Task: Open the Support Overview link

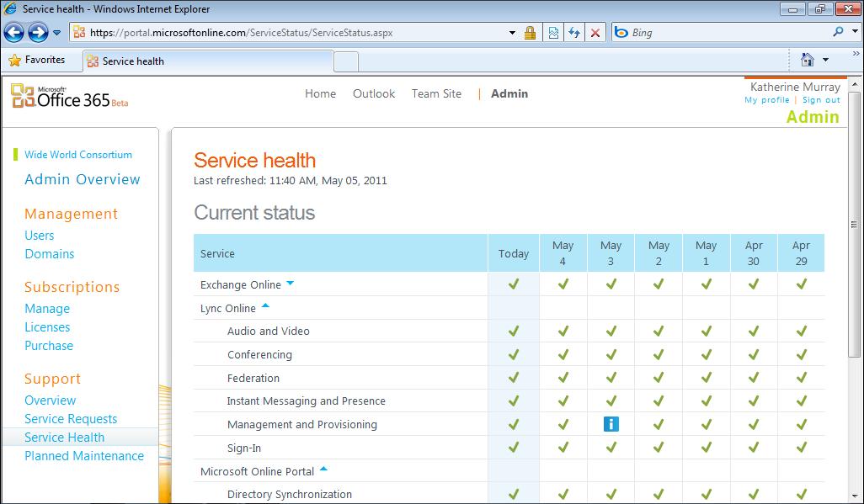Action: [51, 401]
